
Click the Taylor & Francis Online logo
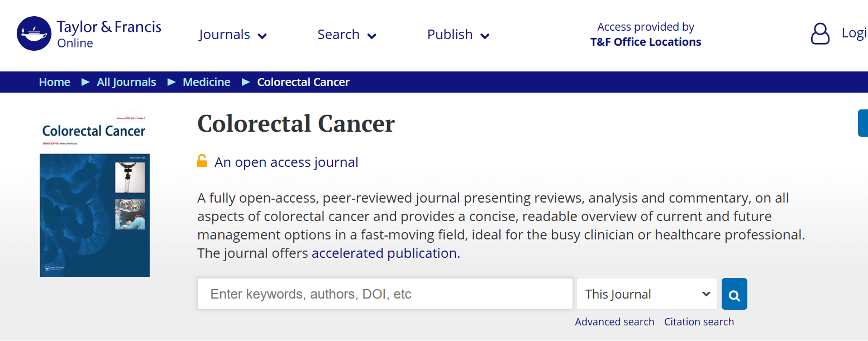pos(89,34)
